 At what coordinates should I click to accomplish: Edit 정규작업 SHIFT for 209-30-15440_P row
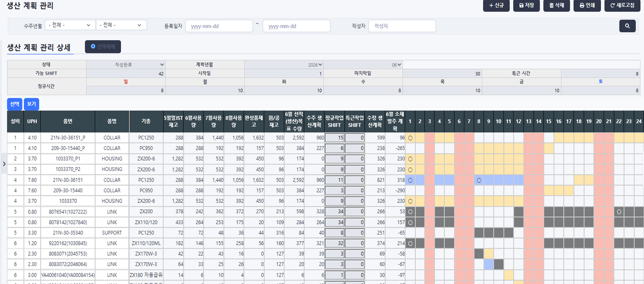(x=334, y=148)
